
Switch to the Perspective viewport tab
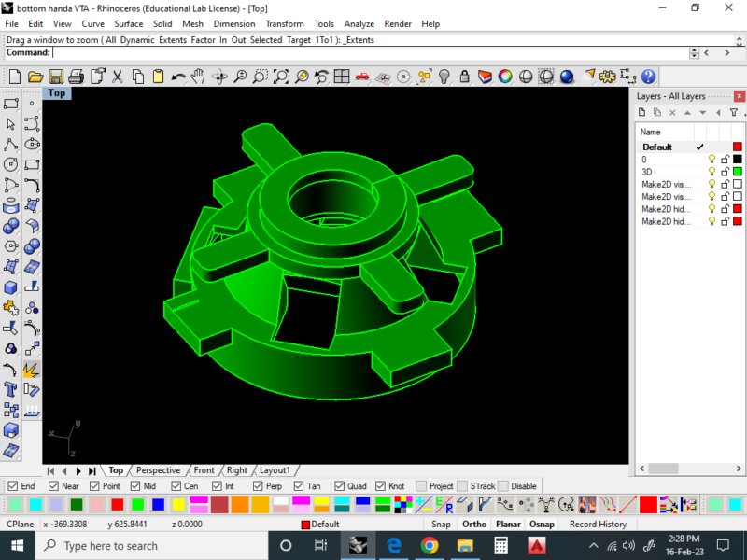[x=158, y=470]
